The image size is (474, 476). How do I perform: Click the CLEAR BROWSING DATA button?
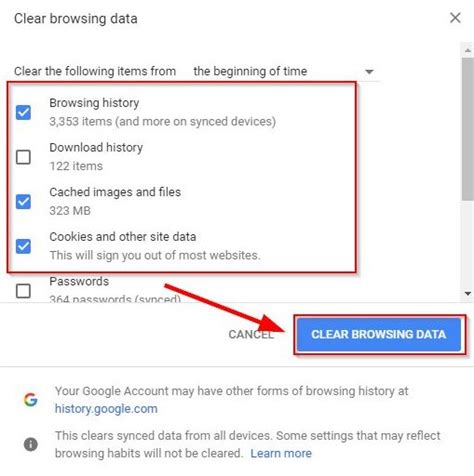[379, 334]
